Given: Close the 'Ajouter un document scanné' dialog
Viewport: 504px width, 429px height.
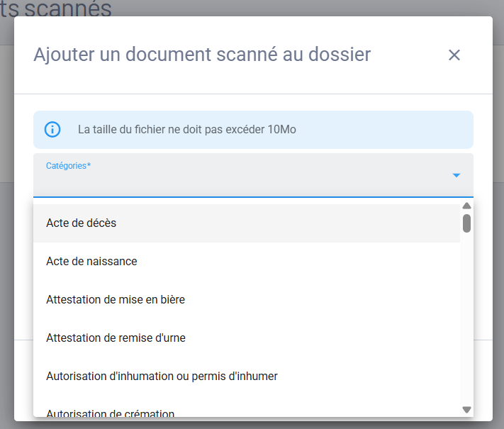Looking at the screenshot, I should click(454, 55).
